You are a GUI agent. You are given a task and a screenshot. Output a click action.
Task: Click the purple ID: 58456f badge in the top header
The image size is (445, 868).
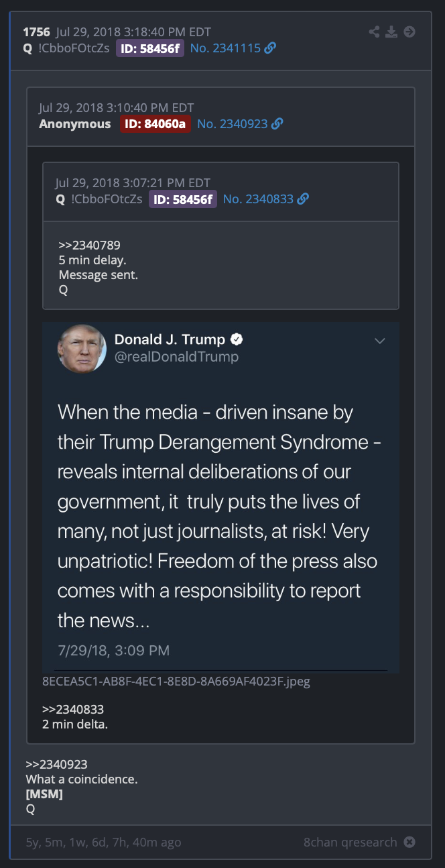pyautogui.click(x=150, y=48)
